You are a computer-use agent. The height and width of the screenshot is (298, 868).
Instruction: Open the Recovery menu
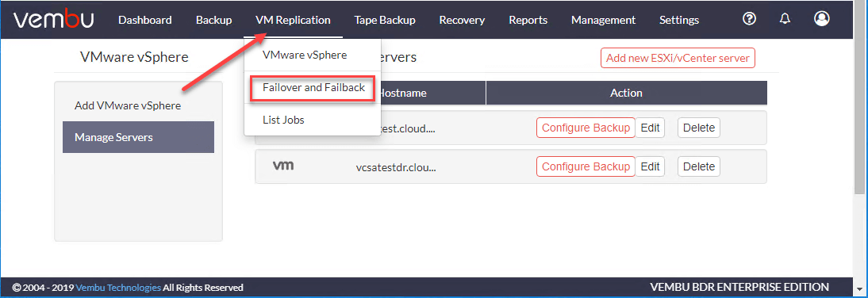tap(462, 20)
